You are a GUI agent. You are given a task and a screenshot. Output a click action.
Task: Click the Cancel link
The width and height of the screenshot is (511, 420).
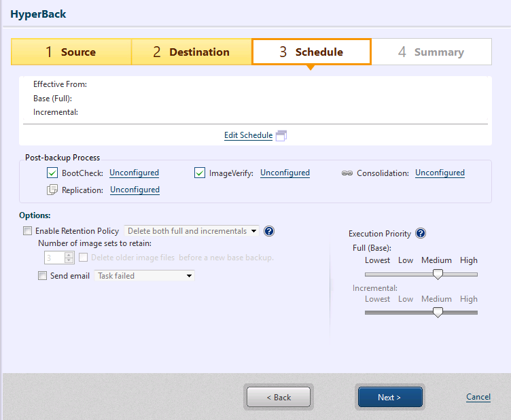pos(478,397)
